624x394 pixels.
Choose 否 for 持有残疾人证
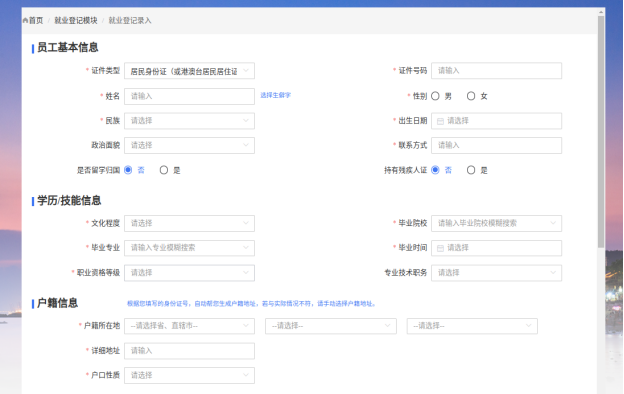[x=435, y=170]
